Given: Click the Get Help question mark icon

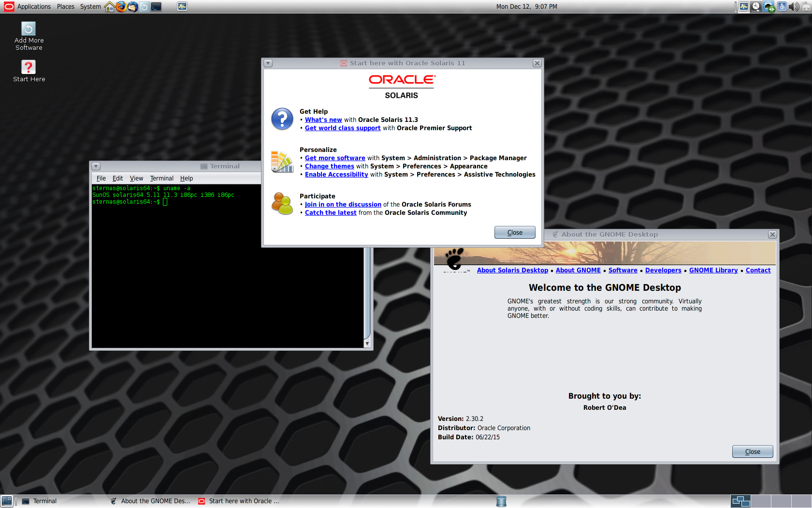Looking at the screenshot, I should 282,119.
